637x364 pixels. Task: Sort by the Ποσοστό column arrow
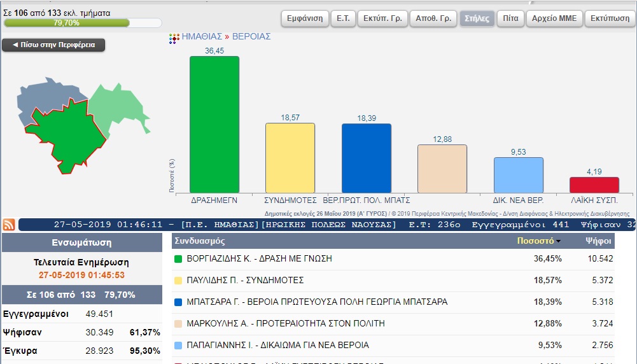(558, 242)
